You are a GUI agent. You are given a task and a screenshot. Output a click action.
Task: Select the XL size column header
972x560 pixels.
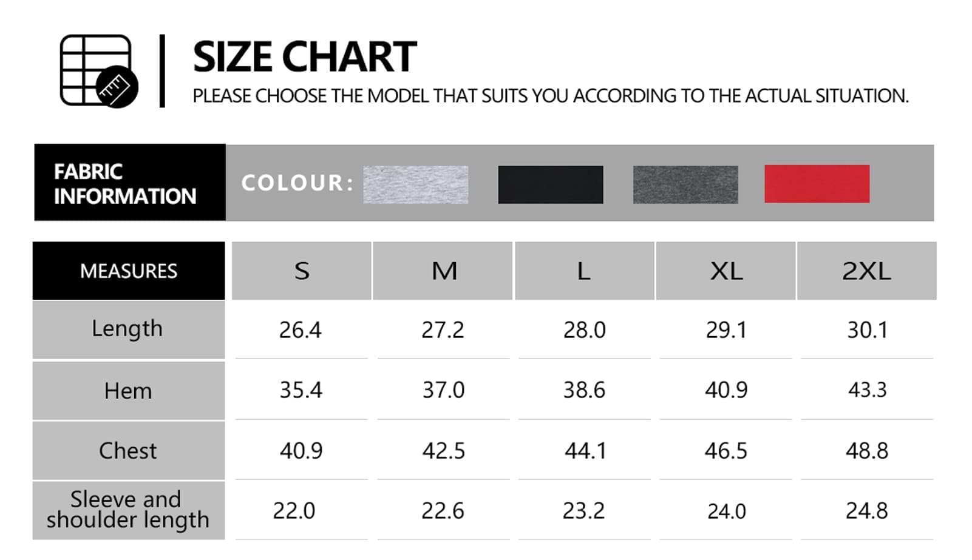pyautogui.click(x=726, y=271)
